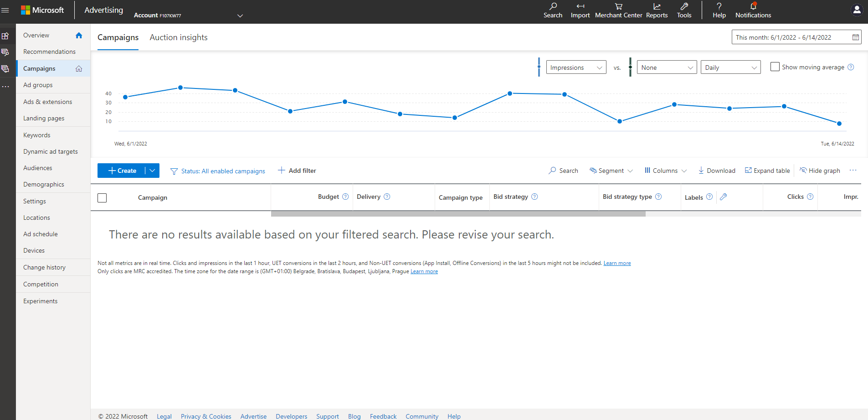Enable Show moving average checkbox
The height and width of the screenshot is (420, 868).
(x=775, y=67)
